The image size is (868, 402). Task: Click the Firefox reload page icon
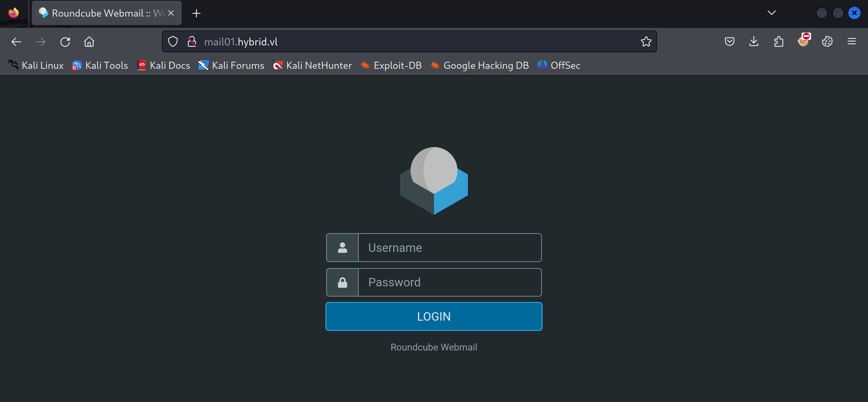coord(65,42)
